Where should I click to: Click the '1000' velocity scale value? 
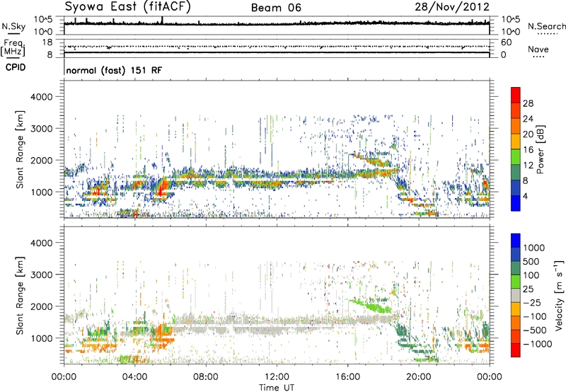533,248
